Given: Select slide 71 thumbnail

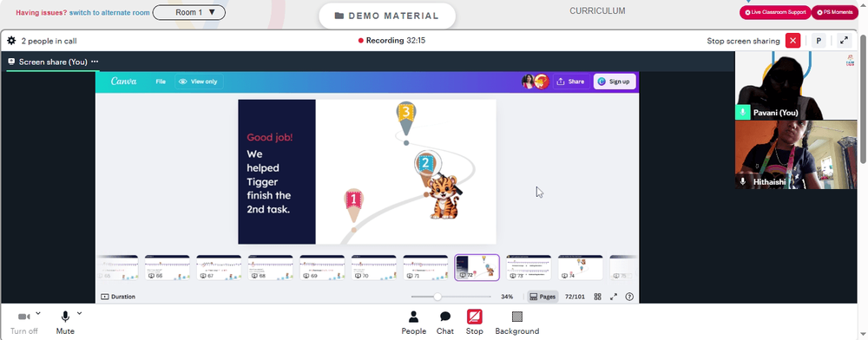Looking at the screenshot, I should 425,268.
